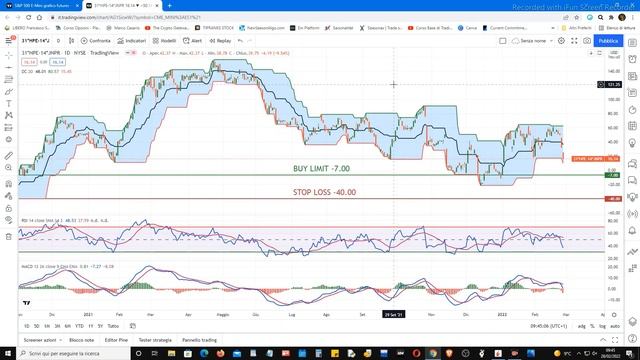
Task: Select the YTD date range
Action: (x=79, y=326)
